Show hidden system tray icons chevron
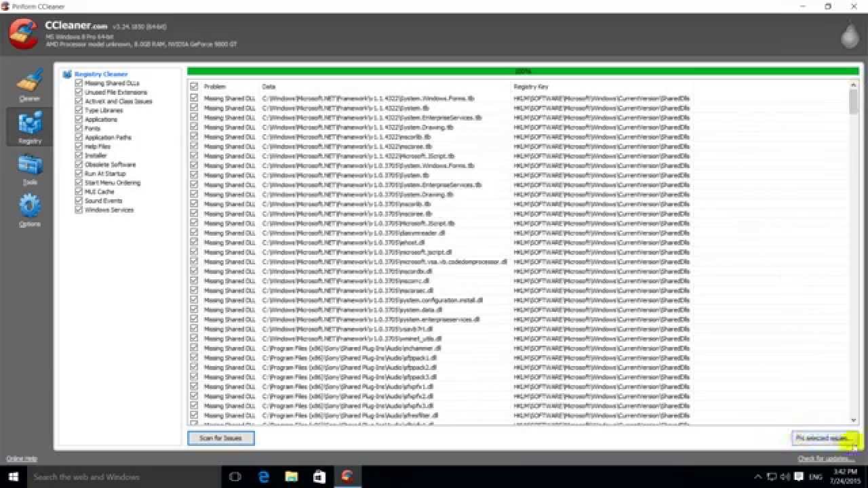This screenshot has height=488, width=868. point(758,477)
